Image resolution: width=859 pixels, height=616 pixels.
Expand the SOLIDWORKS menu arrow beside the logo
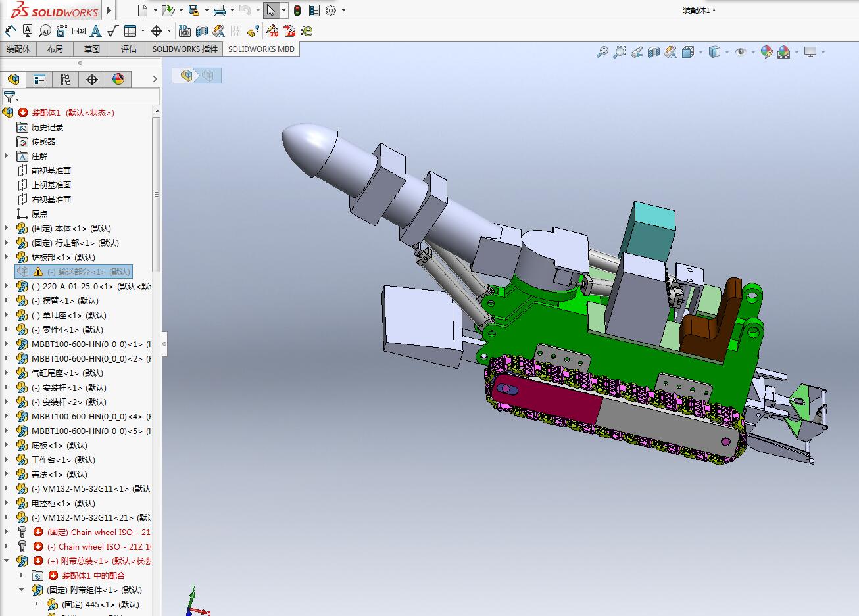(x=109, y=10)
